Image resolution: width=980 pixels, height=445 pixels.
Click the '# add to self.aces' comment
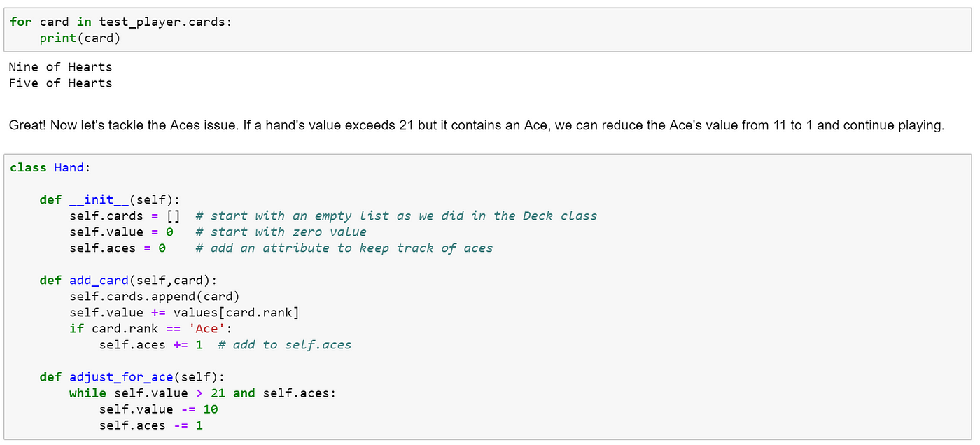(284, 345)
